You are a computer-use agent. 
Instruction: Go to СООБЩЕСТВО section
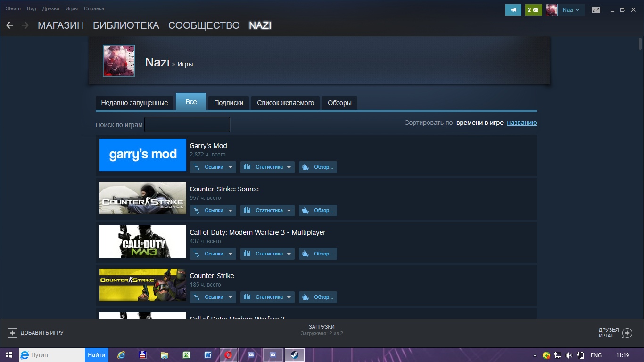(204, 25)
